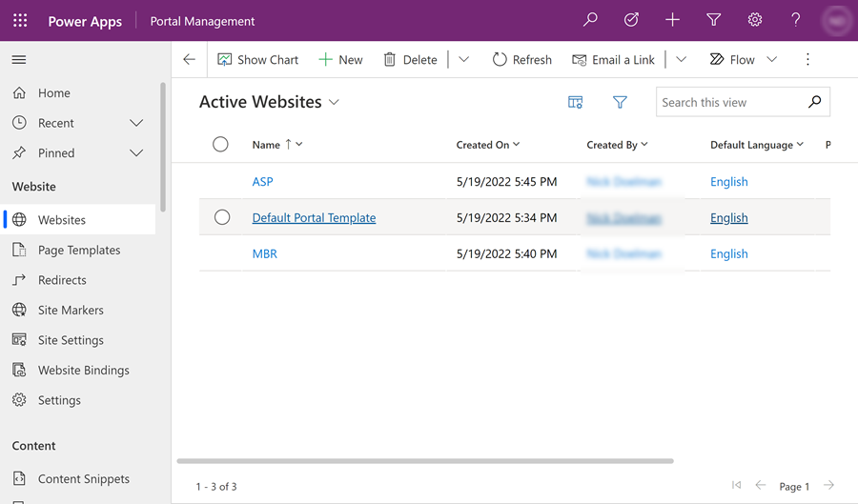Viewport: 858px width, 504px height.
Task: Expand the Delete options chevron
Action: [x=464, y=60]
